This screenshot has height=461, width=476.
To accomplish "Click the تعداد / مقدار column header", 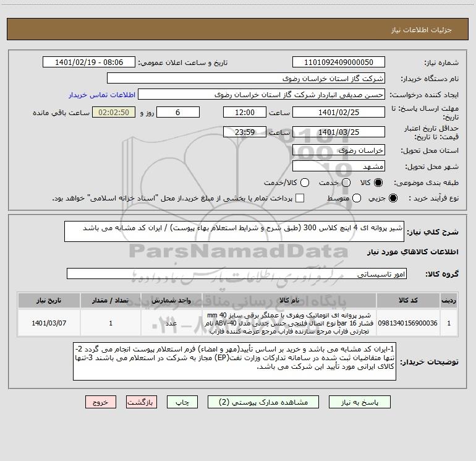I will (x=111, y=300).
